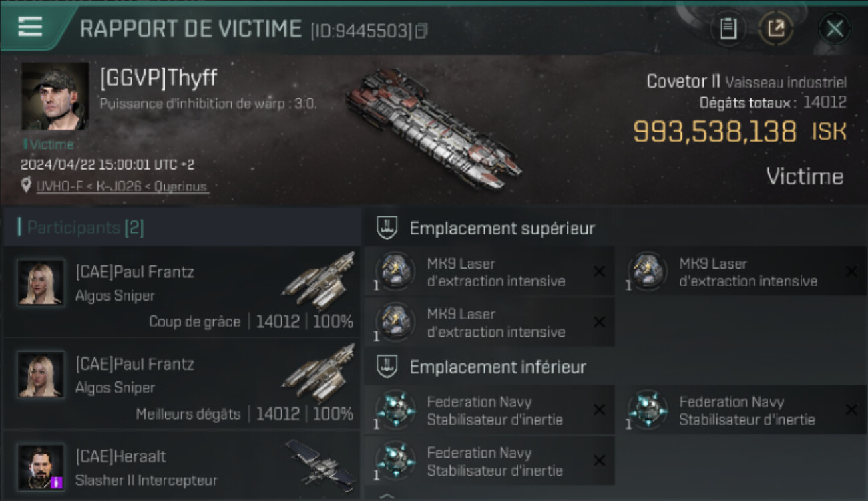868x501 pixels.
Task: Close the Rapport de Victime window
Action: point(835,29)
